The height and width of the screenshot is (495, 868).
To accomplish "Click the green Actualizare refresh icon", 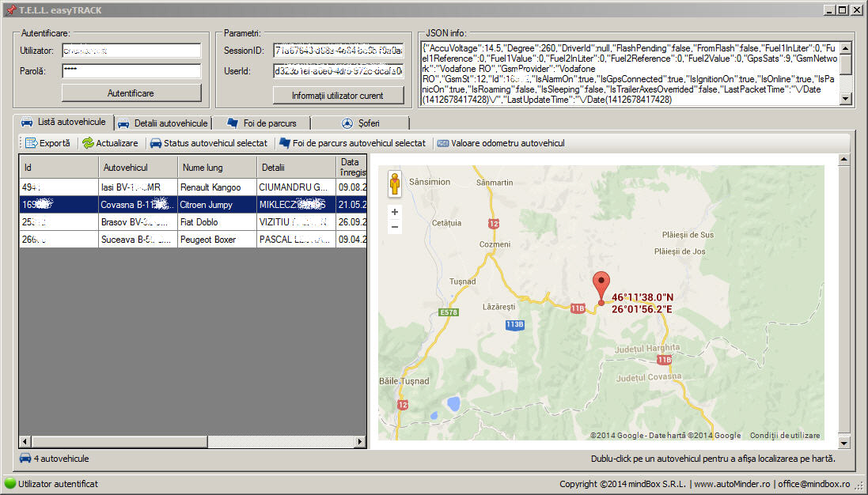I will [88, 143].
